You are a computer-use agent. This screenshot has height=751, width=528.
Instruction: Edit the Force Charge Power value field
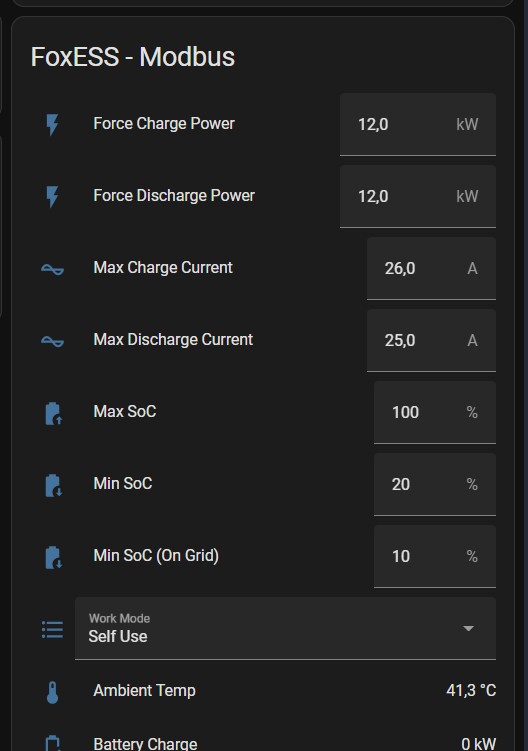(x=418, y=125)
